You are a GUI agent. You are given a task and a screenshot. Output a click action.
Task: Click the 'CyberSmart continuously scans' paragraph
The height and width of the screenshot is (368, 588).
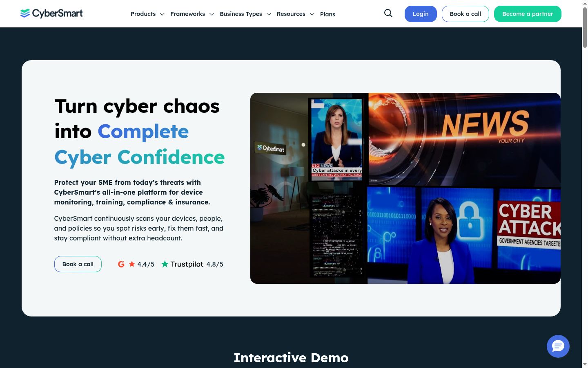click(x=139, y=228)
